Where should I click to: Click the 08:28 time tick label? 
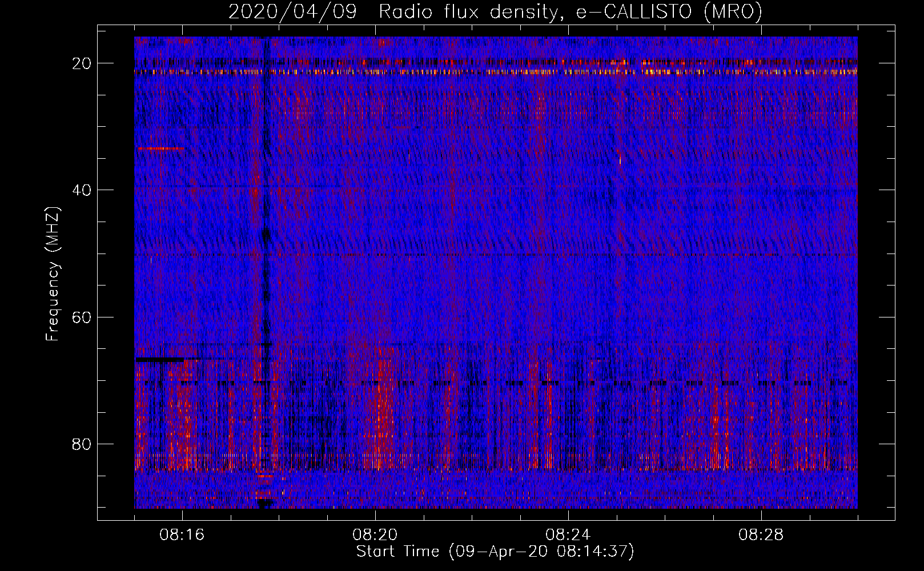pos(761,535)
